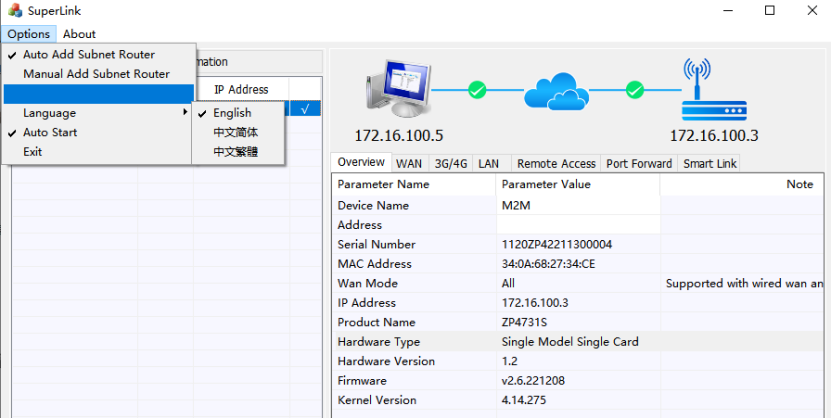
Task: Select English language option
Action: tap(232, 113)
